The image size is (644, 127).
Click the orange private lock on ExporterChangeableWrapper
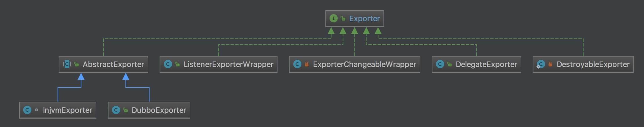(307, 64)
